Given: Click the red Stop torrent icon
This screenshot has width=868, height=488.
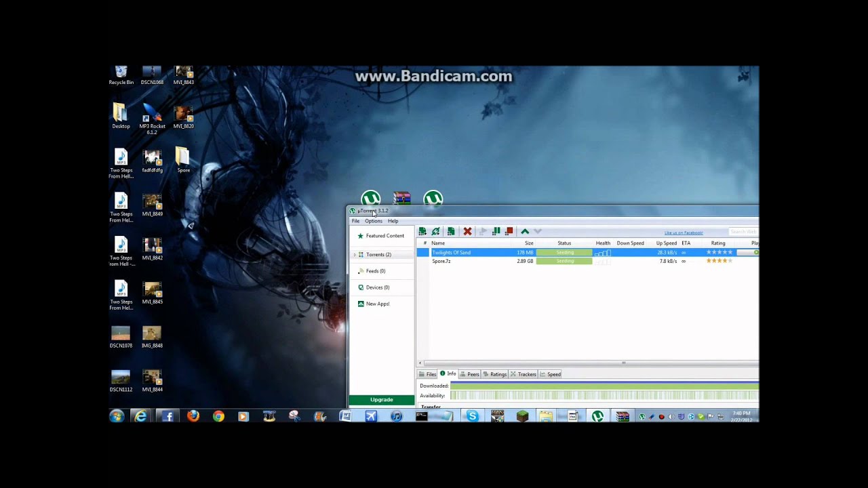Looking at the screenshot, I should tap(509, 232).
